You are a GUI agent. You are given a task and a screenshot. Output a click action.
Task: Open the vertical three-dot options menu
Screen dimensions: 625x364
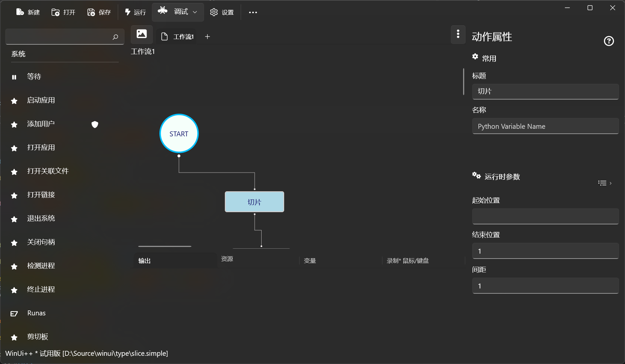(x=458, y=34)
